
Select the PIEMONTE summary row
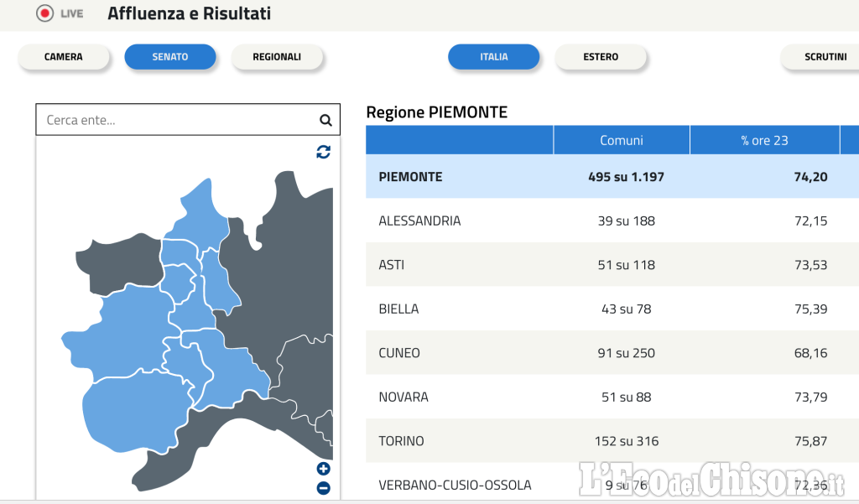coord(612,176)
